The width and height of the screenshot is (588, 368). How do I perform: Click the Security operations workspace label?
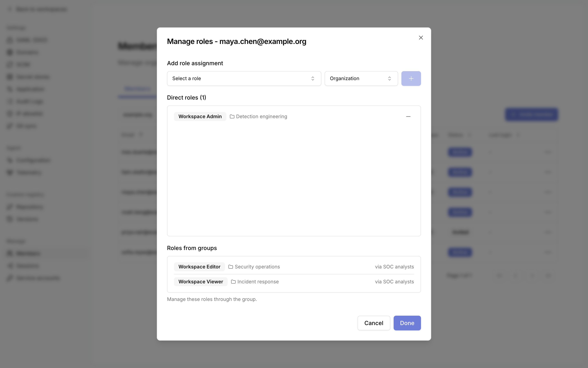point(257,267)
